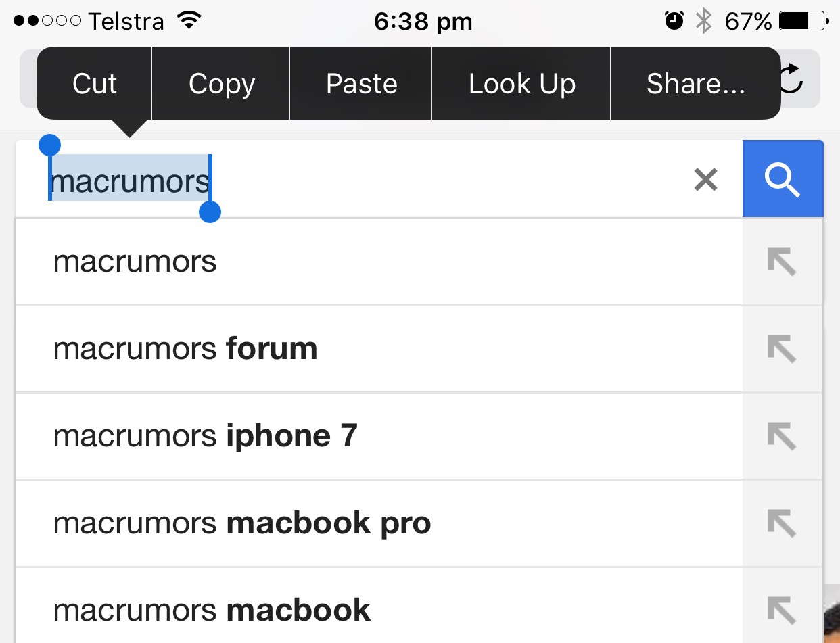840x643 pixels.
Task: Select Paste in the popup menu
Action: coord(361,84)
